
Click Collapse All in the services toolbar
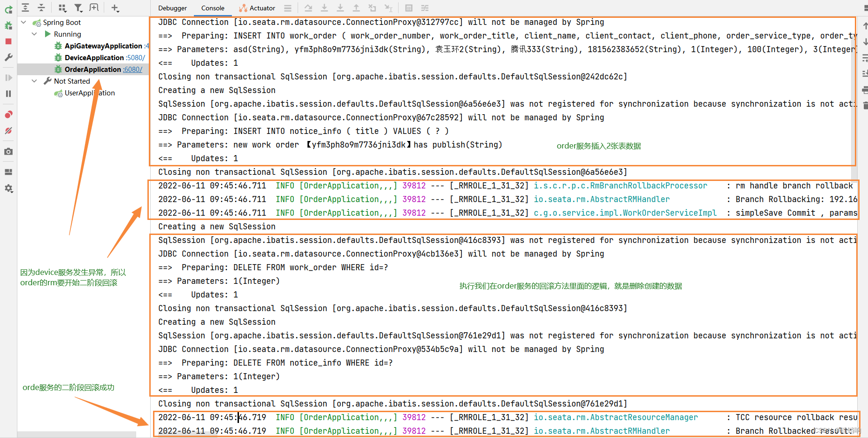click(x=41, y=8)
